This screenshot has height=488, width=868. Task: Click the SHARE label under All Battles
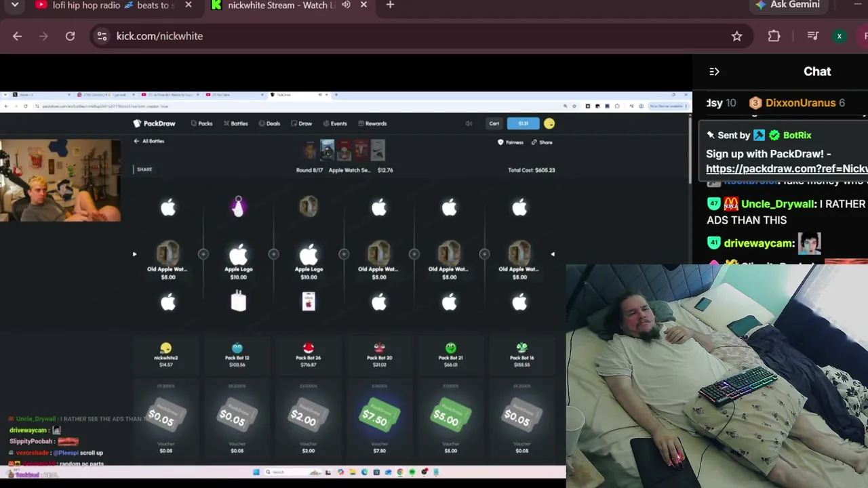coord(144,169)
